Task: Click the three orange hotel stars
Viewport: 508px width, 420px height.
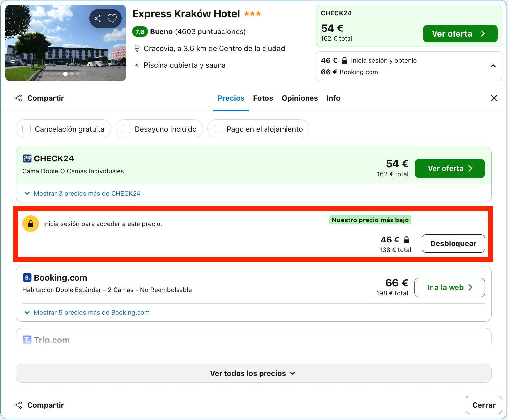Action: click(x=252, y=14)
